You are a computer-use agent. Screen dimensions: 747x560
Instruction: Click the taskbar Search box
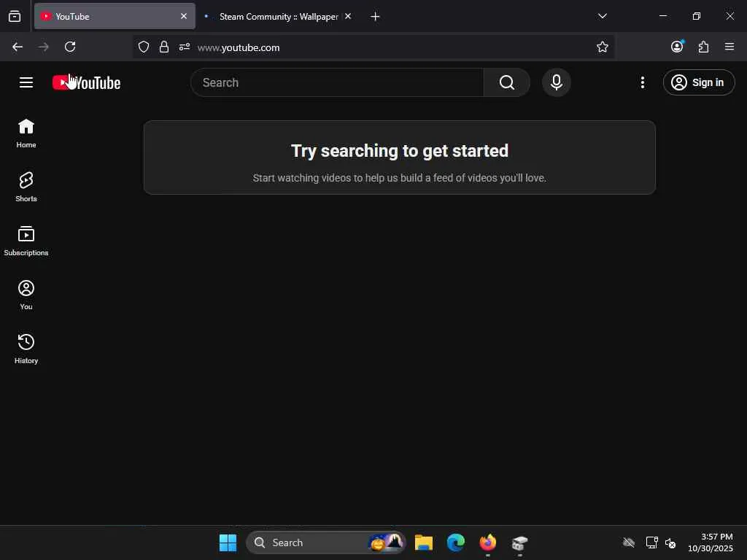click(326, 542)
